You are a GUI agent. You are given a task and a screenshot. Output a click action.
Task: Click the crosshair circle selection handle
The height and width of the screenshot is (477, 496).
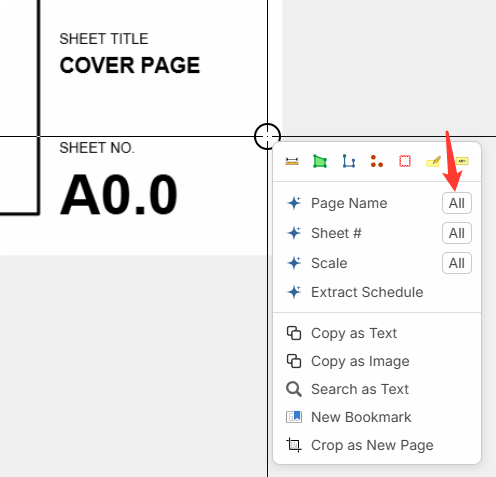(267, 136)
